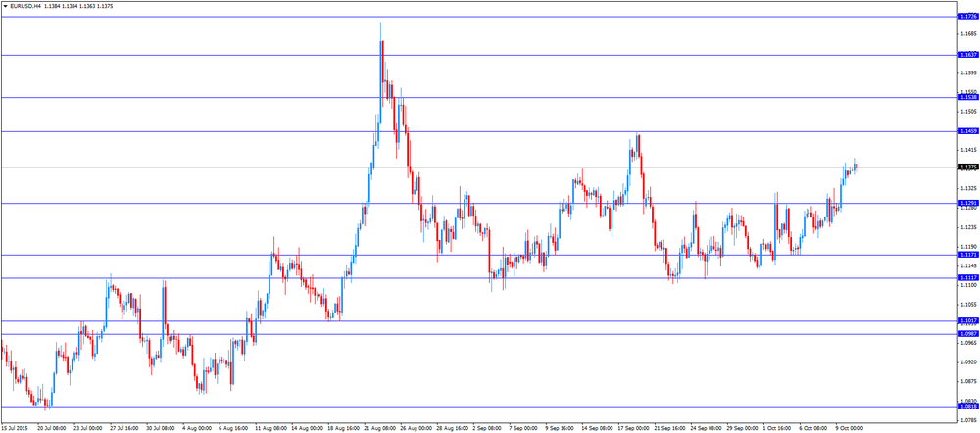Click the 9 Sep 16:00 time label
This screenshot has height=433, width=980.
point(562,429)
